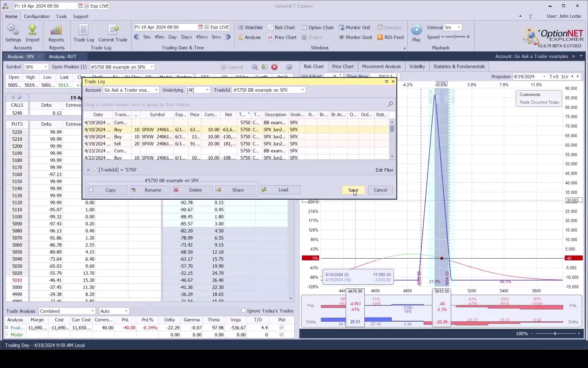Open the position settings gear icon
The image size is (588, 368).
click(289, 67)
